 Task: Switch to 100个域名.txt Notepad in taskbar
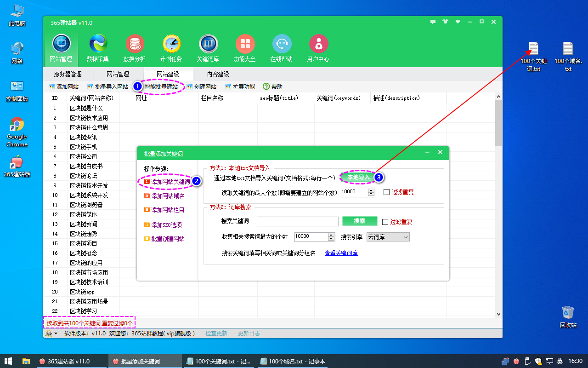point(292,362)
